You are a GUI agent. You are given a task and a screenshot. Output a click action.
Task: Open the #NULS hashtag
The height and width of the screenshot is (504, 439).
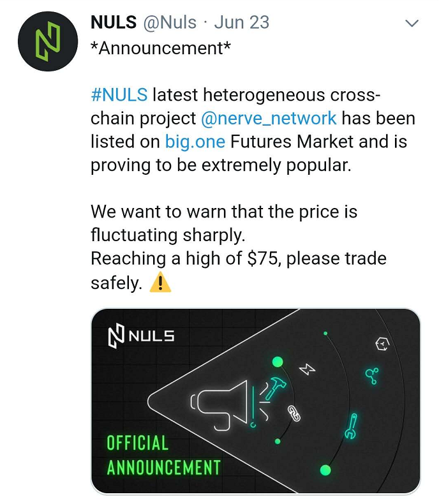coord(119,95)
